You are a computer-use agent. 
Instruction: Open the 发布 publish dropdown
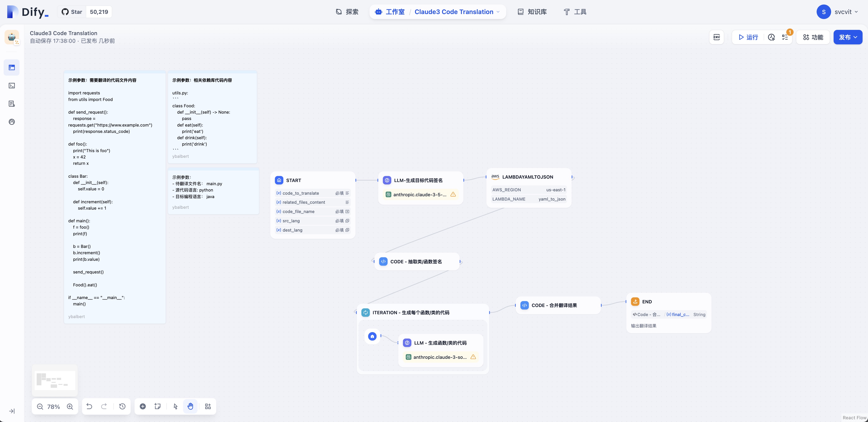point(848,37)
